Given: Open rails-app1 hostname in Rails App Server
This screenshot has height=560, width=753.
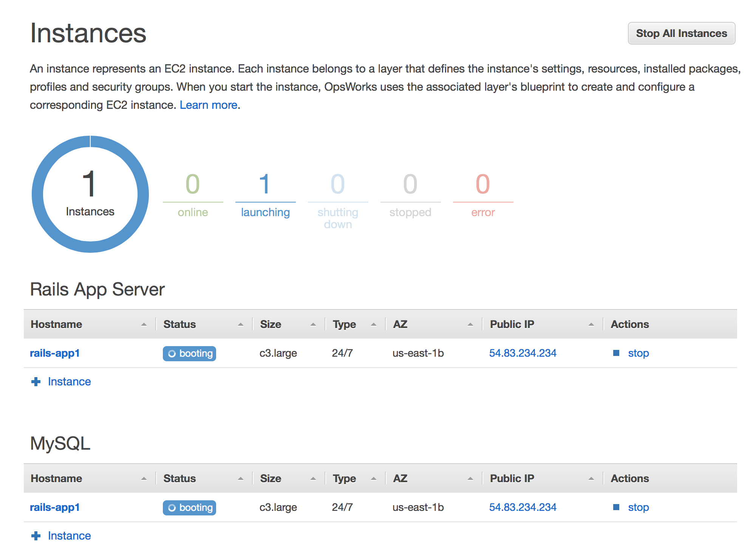Looking at the screenshot, I should [55, 353].
